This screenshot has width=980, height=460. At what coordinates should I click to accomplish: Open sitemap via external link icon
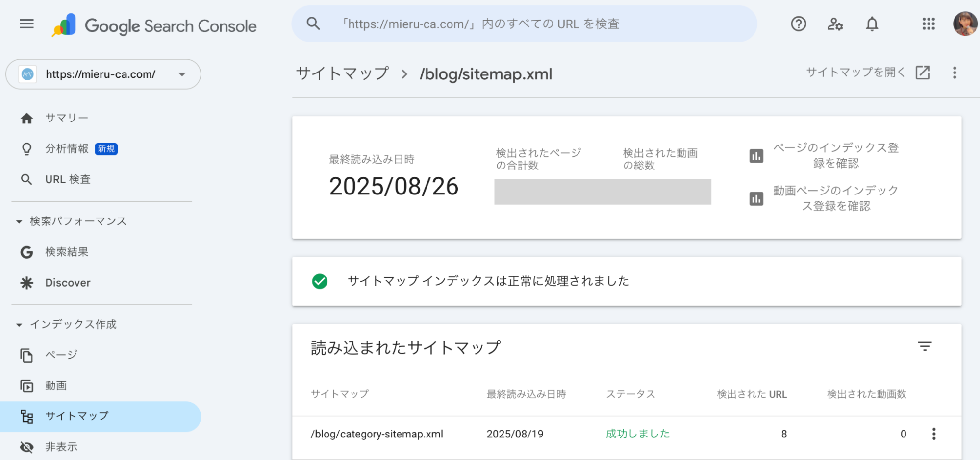tap(923, 73)
